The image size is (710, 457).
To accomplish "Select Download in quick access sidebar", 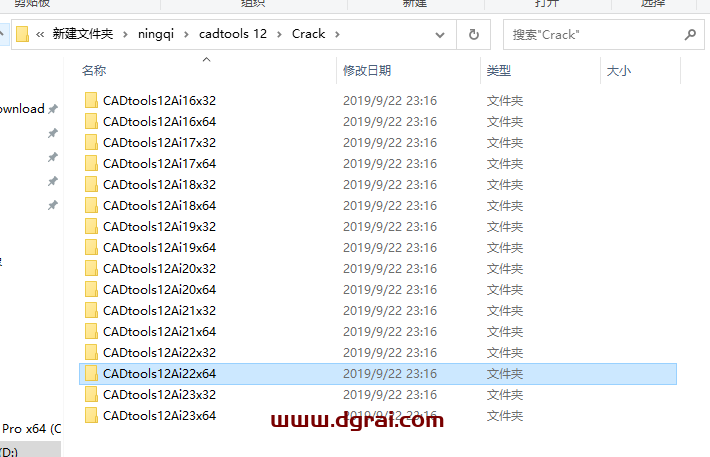I will pos(22,109).
